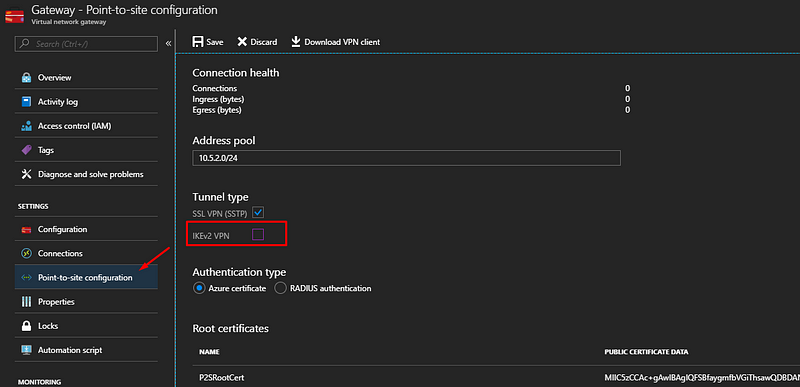Click the search magnifier icon
The image size is (800, 387).
(x=24, y=44)
